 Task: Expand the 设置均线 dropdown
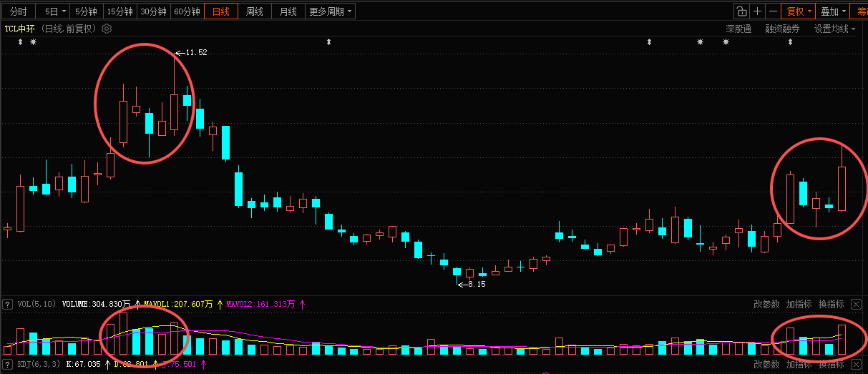pos(834,29)
